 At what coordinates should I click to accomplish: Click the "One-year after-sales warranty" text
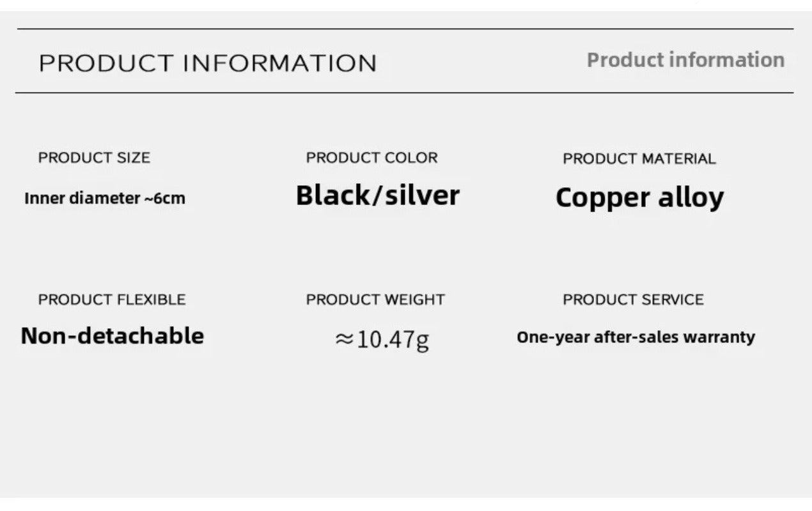(636, 337)
